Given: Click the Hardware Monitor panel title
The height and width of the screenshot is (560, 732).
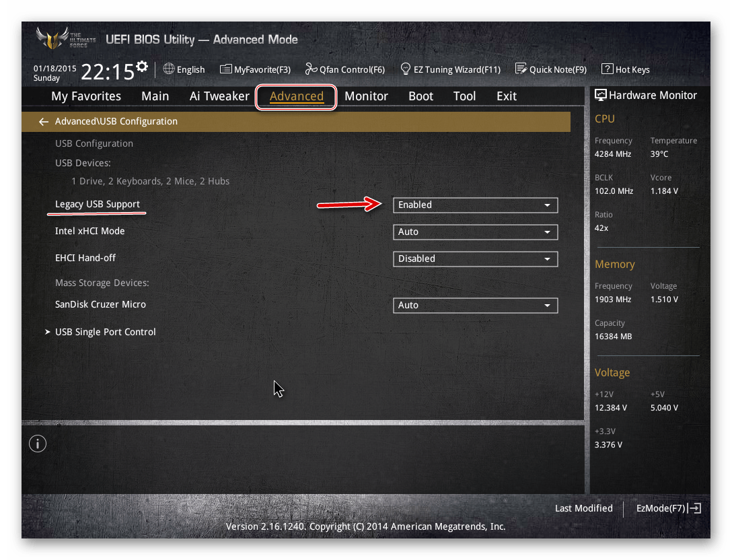Looking at the screenshot, I should (x=653, y=96).
